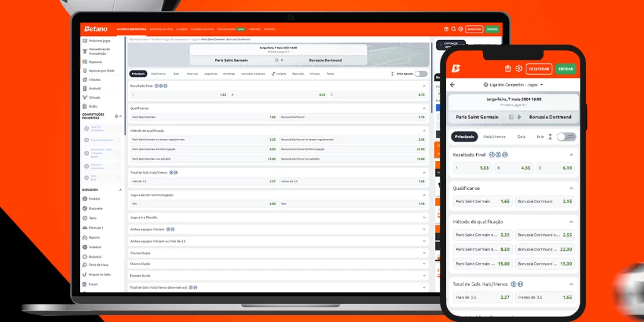
Task: Open settings gear in laptop header
Action: tap(460, 29)
